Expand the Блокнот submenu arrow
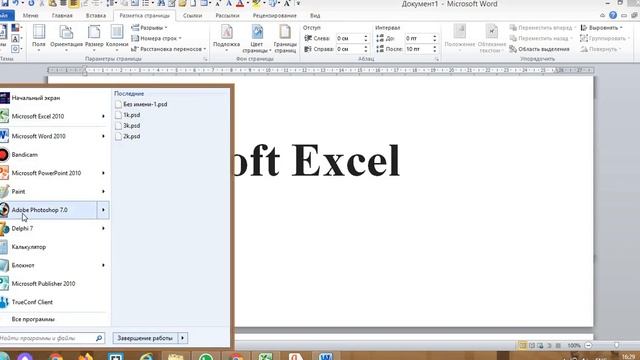Image resolution: width=640 pixels, height=360 pixels. [103, 265]
